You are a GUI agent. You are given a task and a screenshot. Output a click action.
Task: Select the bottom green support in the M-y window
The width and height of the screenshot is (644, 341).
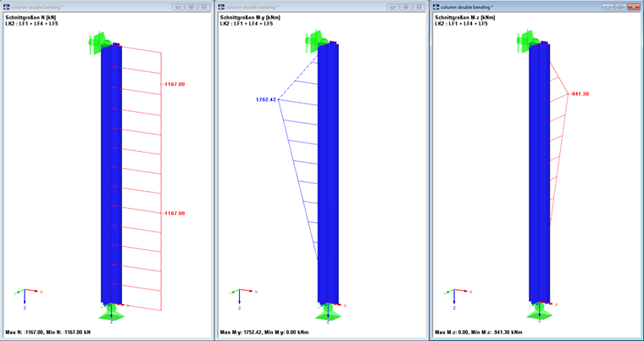click(x=328, y=312)
